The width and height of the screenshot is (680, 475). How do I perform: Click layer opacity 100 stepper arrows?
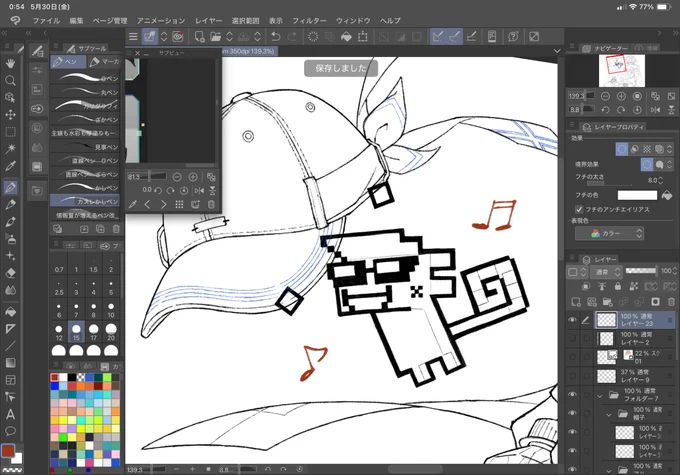pyautogui.click(x=674, y=271)
